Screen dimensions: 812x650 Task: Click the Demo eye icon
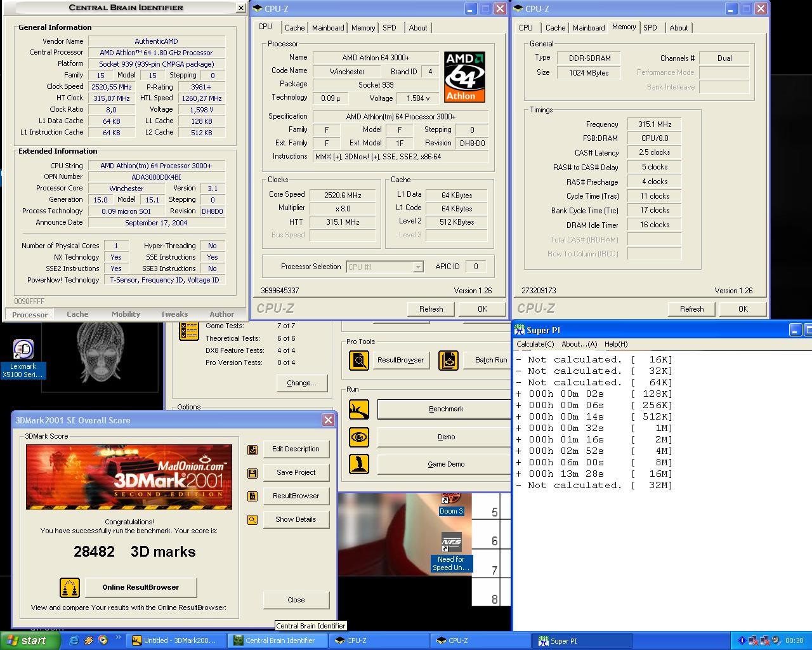point(359,437)
